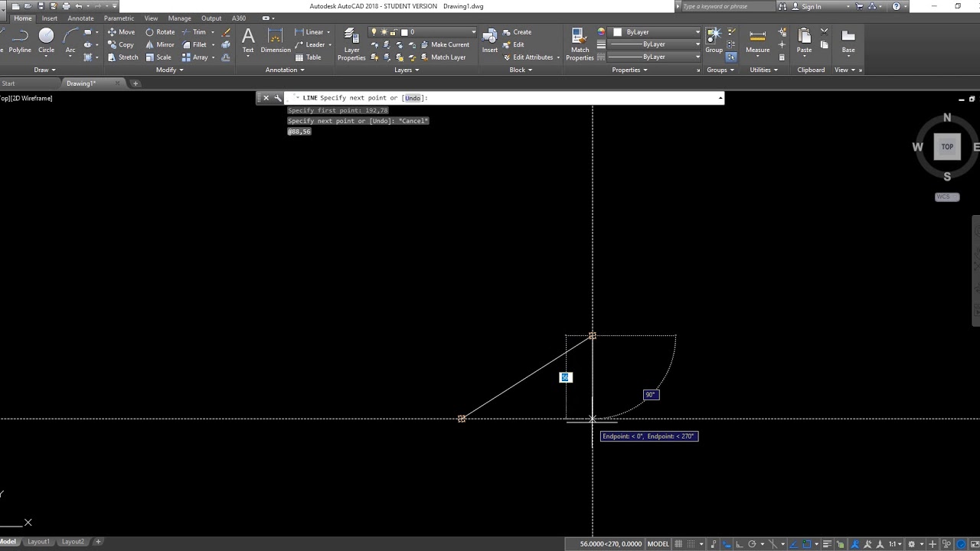
Task: Expand the Annotation panel
Action: (x=285, y=70)
